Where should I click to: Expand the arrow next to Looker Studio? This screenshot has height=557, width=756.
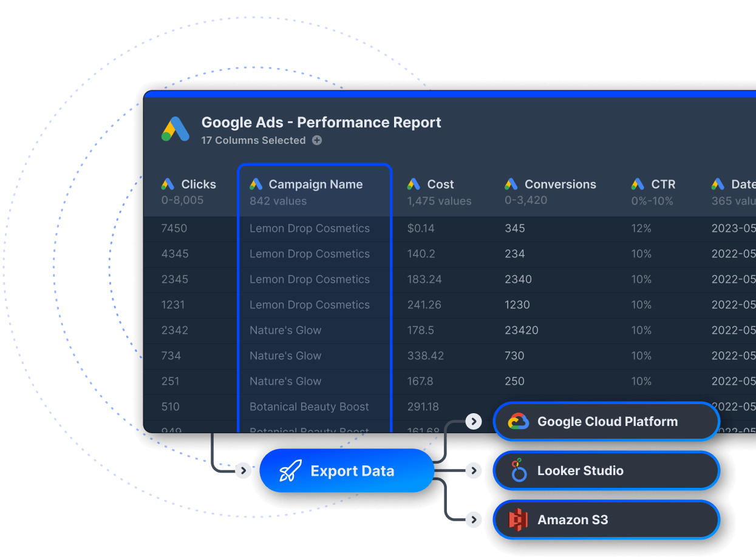[x=474, y=470]
